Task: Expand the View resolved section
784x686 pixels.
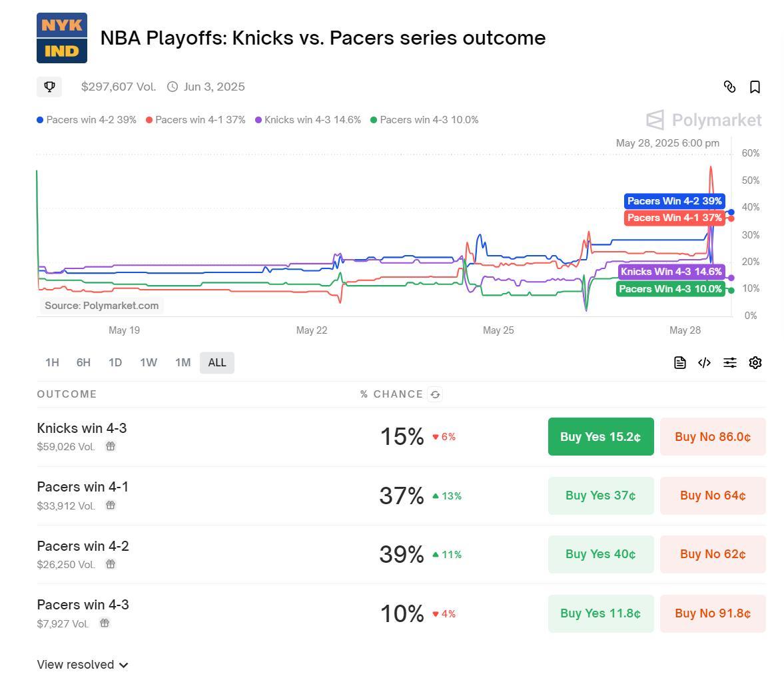Action: (x=83, y=665)
